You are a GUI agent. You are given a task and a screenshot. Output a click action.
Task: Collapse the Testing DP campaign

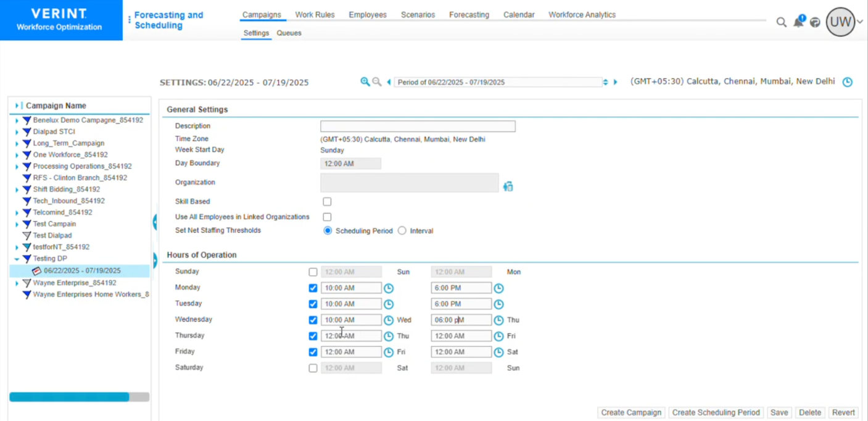[x=17, y=259]
